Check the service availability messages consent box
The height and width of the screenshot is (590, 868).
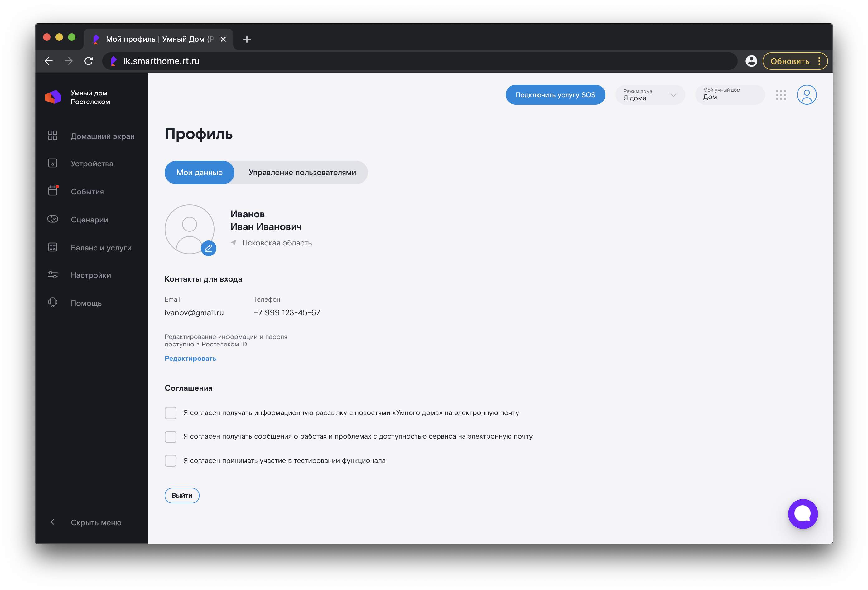(171, 437)
